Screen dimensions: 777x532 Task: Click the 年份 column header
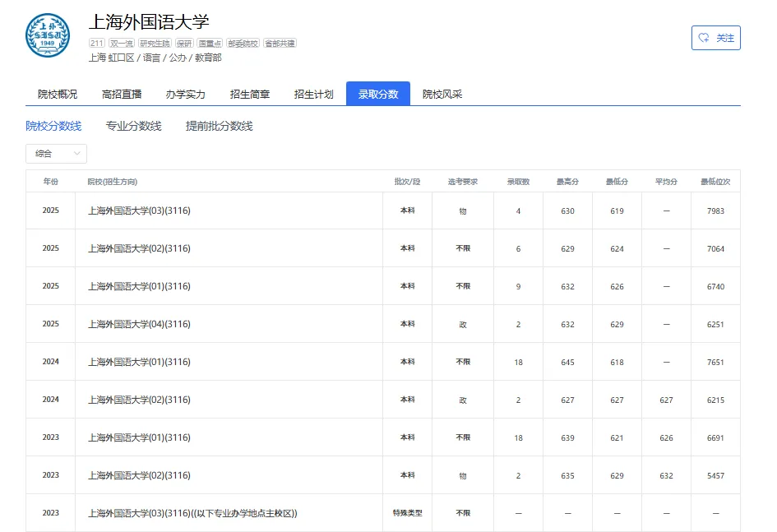50,182
